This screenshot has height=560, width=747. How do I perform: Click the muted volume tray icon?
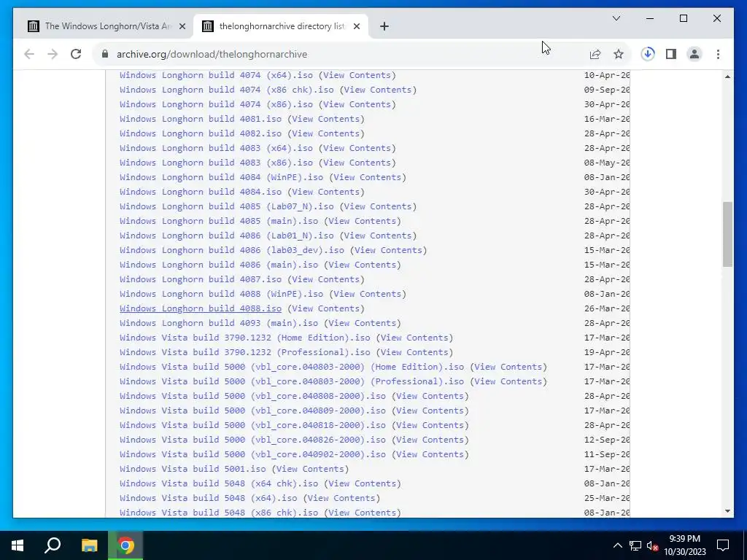tap(652, 545)
